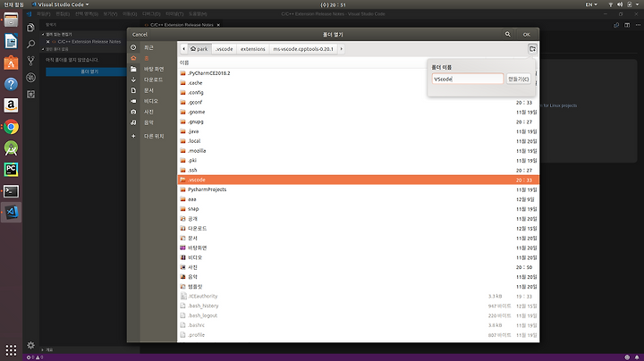Click the park home breadcrumb
Viewport: 644px width, 361px height.
[199, 49]
